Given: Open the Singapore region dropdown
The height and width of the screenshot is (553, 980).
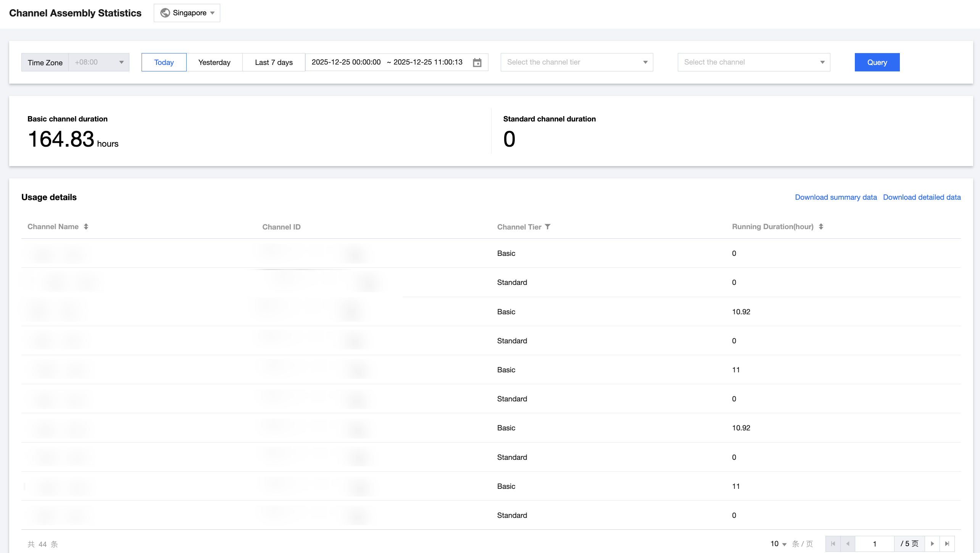Looking at the screenshot, I should coord(187,13).
